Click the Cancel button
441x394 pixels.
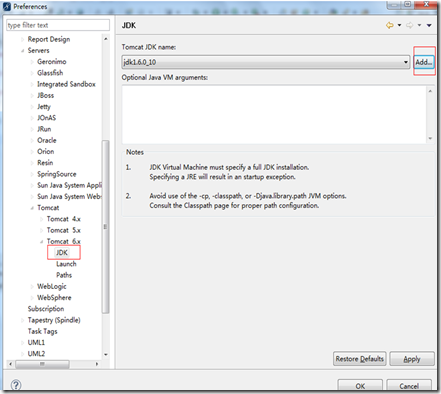tap(409, 386)
